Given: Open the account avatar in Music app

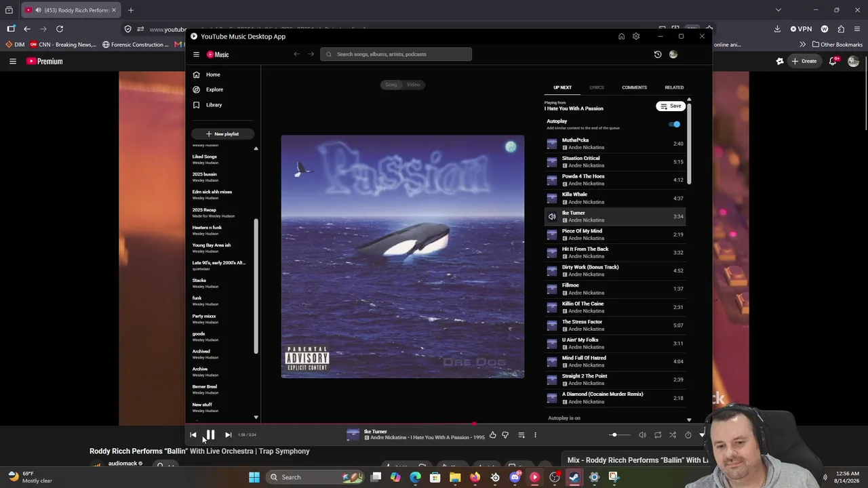Looking at the screenshot, I should [x=673, y=54].
